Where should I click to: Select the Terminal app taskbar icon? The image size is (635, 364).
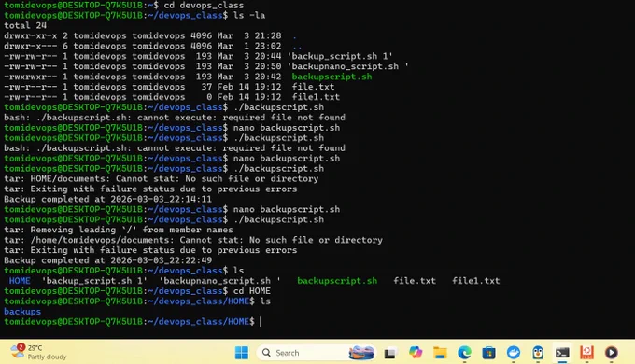(x=562, y=353)
